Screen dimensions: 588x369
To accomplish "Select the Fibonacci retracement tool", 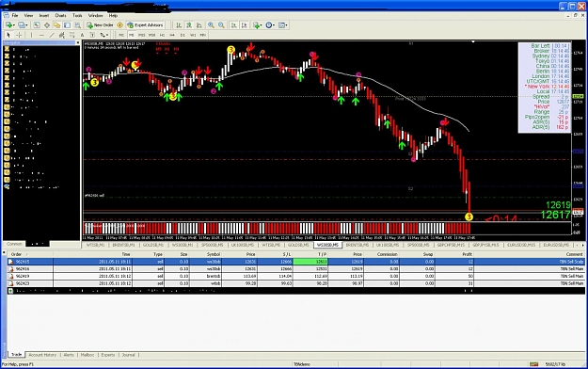I will pyautogui.click(x=72, y=35).
